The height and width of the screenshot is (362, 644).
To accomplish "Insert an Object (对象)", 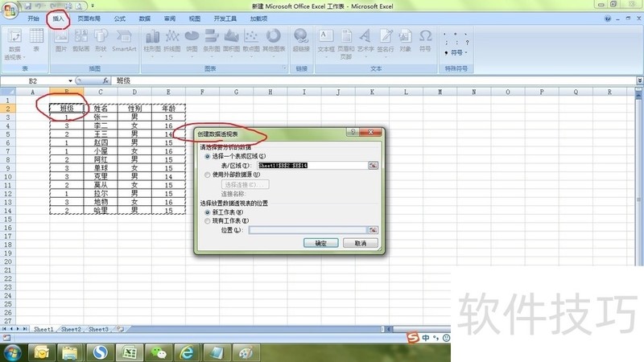I will coord(405,40).
